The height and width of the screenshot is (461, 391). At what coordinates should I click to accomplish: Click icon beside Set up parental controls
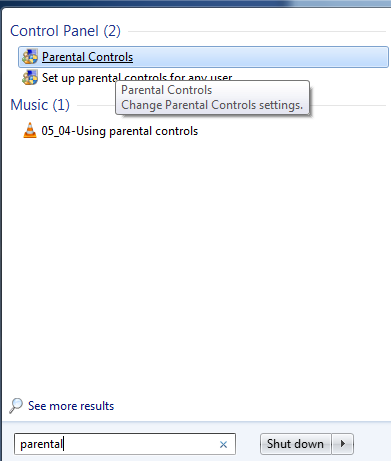pos(30,78)
